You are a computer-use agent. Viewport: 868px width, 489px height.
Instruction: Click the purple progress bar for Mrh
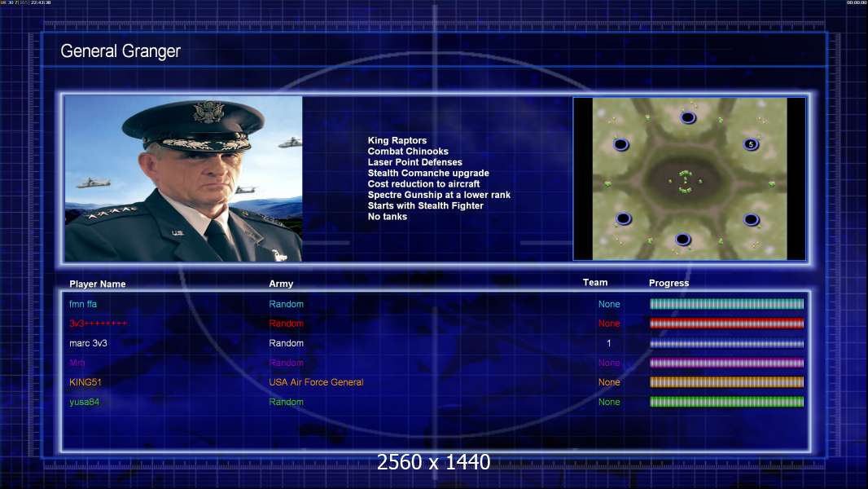[726, 363]
